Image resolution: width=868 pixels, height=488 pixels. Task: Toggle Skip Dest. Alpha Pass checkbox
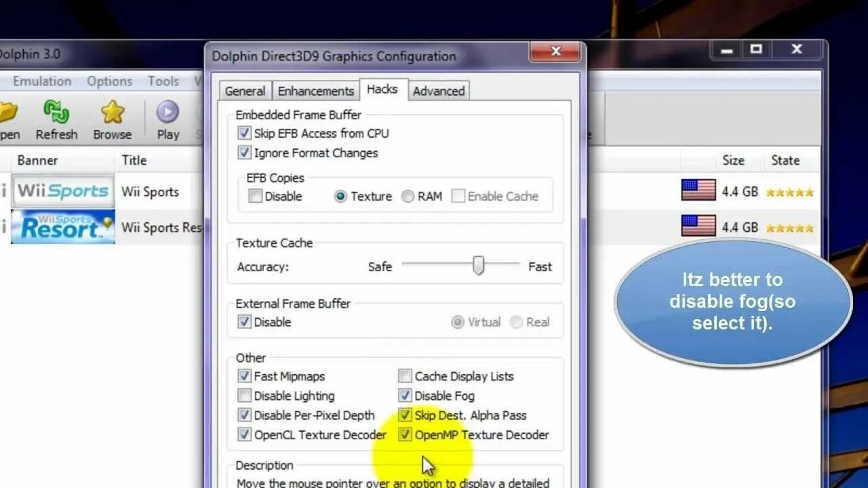point(405,415)
